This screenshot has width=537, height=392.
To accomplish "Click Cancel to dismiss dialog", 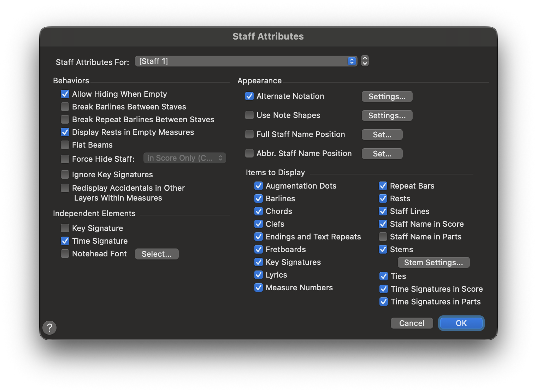I will tap(412, 323).
